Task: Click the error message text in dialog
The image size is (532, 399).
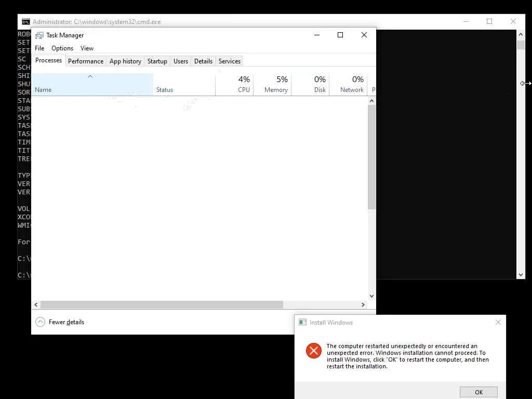Action: (407, 356)
